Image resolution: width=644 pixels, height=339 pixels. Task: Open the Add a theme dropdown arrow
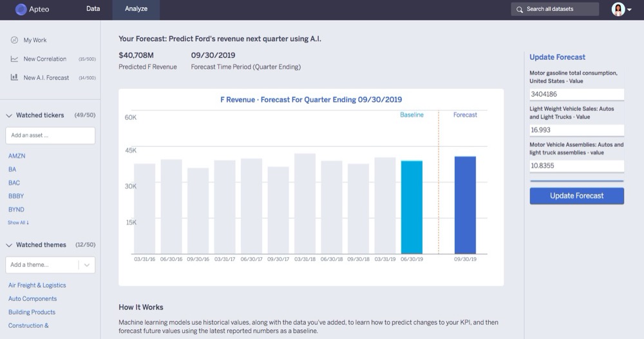click(86, 265)
